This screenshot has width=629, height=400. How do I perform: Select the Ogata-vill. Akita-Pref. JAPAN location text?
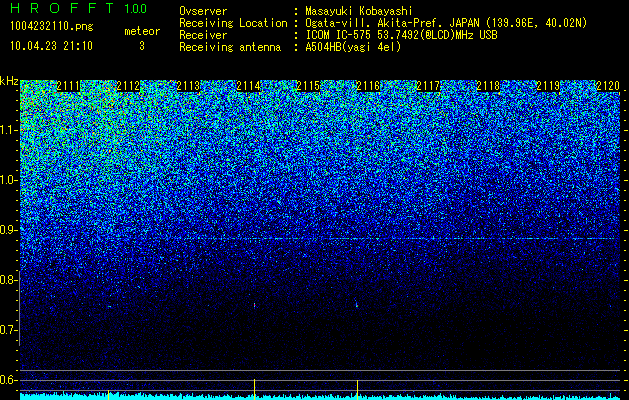pos(446,23)
